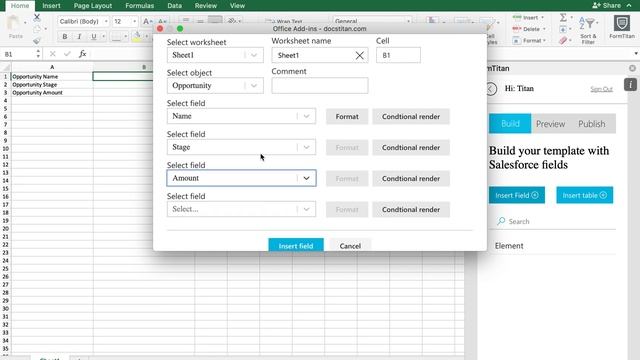
Task: Open the Formulas ribbon tab
Action: click(140, 6)
